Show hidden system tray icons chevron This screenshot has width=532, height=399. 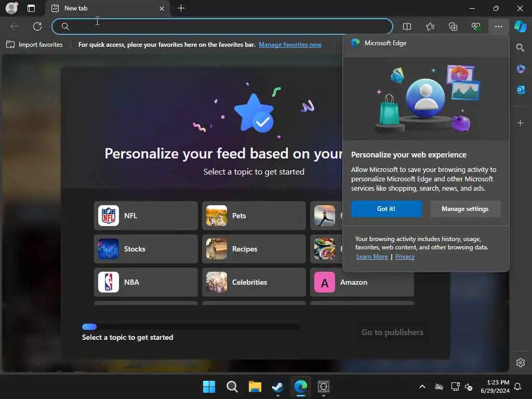[x=422, y=387]
